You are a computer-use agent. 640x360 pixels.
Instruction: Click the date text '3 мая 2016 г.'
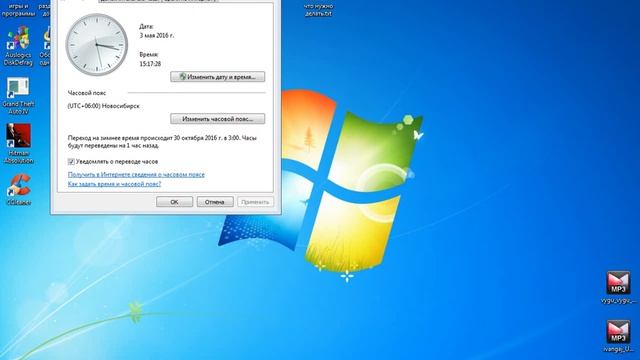pos(157,36)
